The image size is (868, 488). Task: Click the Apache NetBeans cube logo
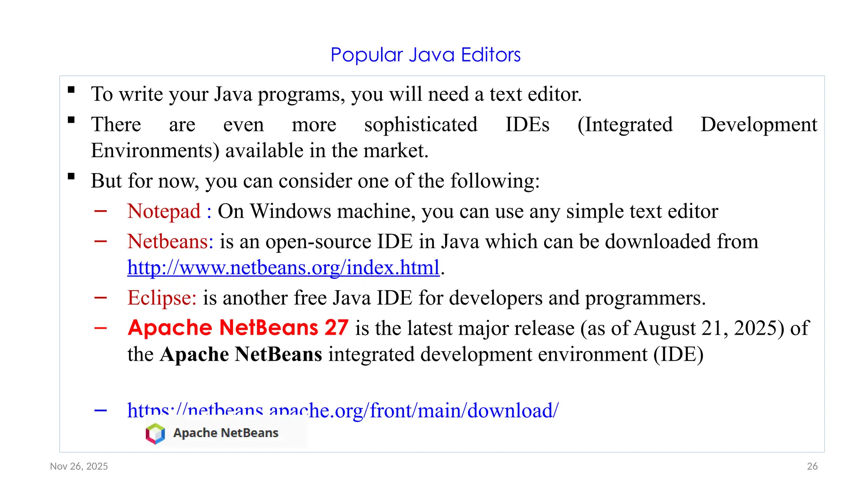click(x=156, y=433)
